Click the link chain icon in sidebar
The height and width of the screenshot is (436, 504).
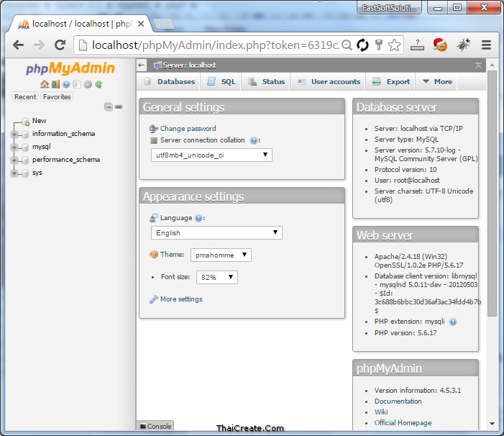(x=119, y=106)
